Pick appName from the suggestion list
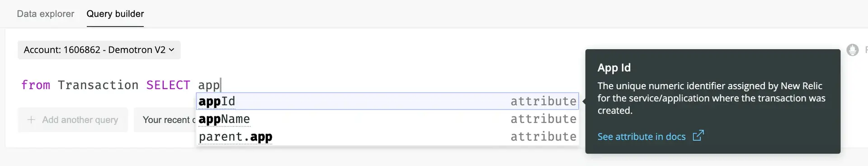Viewport: 868px width, 166px height. 387,119
